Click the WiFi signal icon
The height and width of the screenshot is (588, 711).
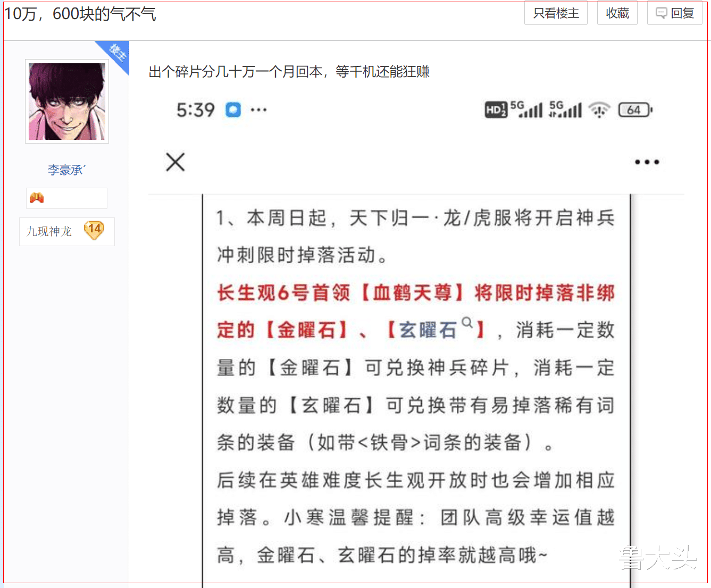tap(599, 110)
